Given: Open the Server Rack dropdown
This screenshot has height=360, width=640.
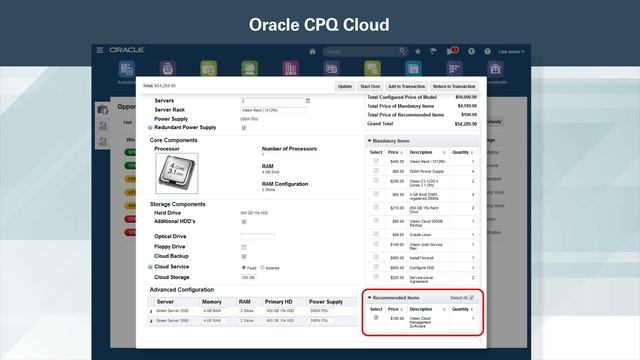Looking at the screenshot, I should [x=273, y=110].
